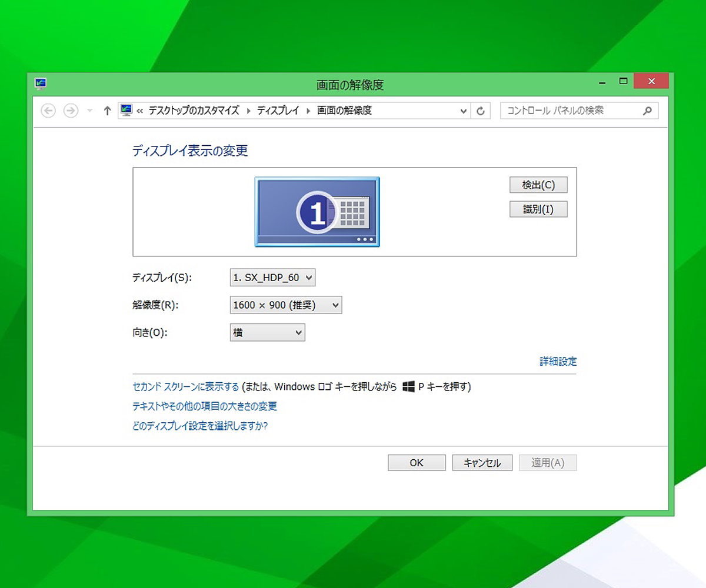Click the 検出(C) detect button
Viewport: 706px width, 588px height.
coord(538,185)
